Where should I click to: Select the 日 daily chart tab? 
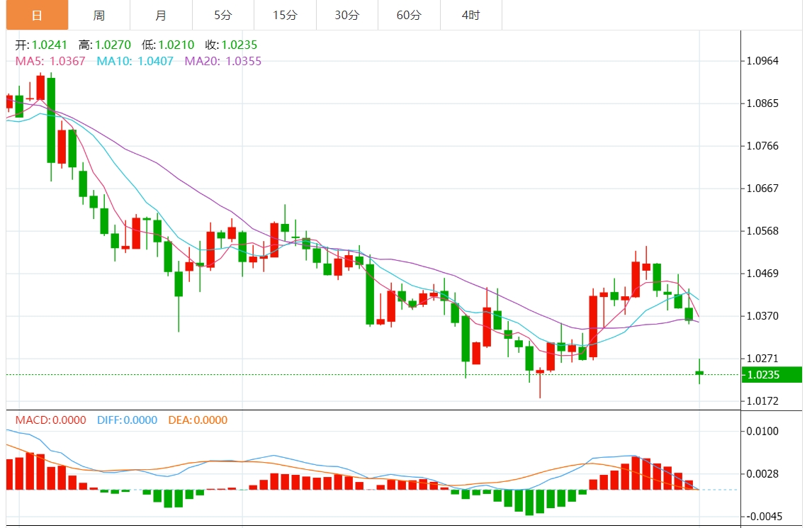coord(37,15)
